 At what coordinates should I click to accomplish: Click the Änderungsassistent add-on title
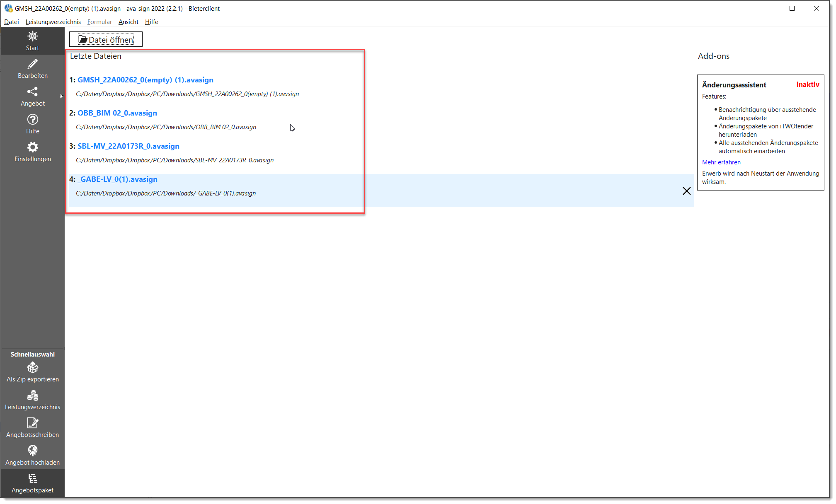734,85
